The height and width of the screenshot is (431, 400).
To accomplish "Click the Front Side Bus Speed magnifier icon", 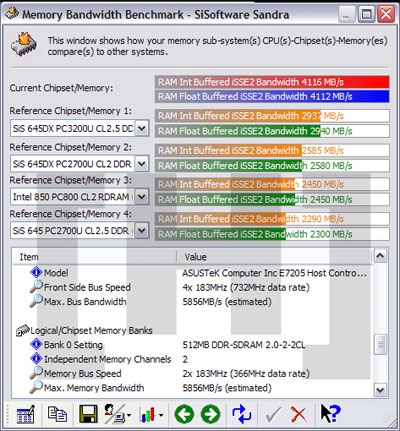I will [36, 286].
